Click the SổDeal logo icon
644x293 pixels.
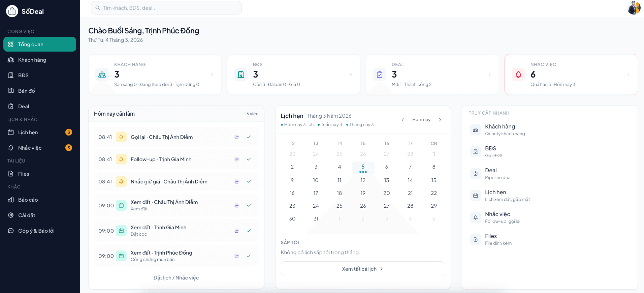[12, 11]
